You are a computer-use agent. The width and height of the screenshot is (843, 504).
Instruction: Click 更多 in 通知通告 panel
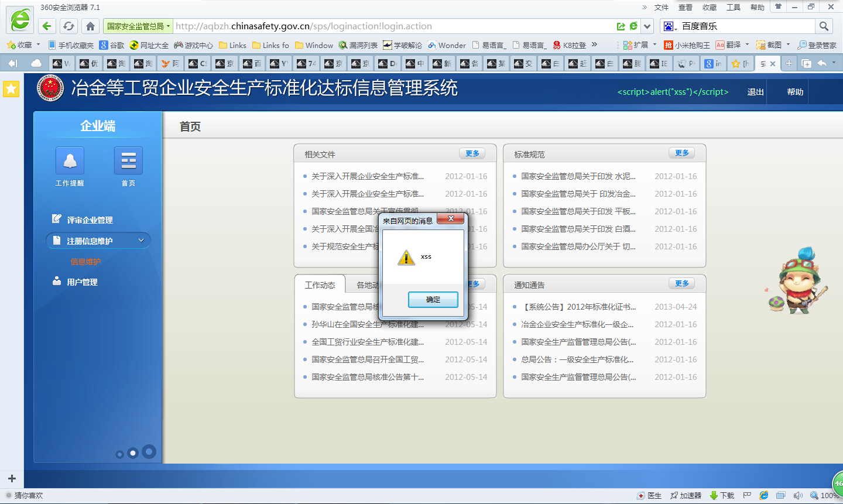pyautogui.click(x=682, y=283)
